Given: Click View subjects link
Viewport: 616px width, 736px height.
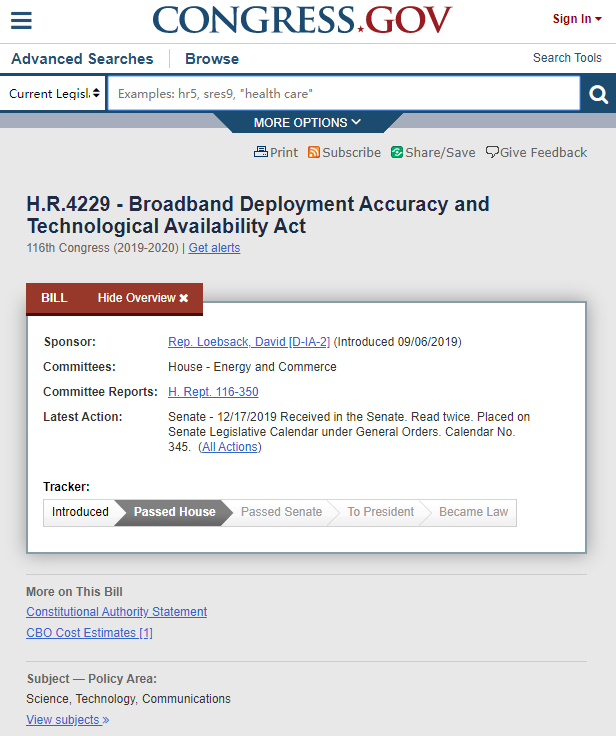Looking at the screenshot, I should pyautogui.click(x=68, y=720).
